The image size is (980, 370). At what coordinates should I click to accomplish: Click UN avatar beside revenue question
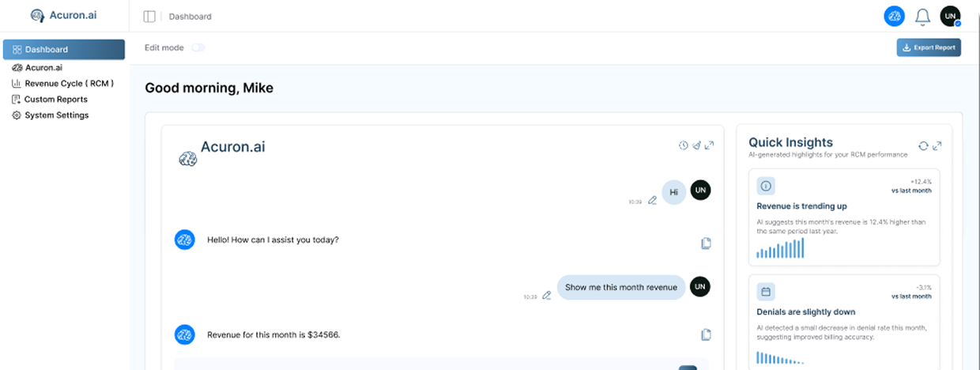tap(700, 285)
